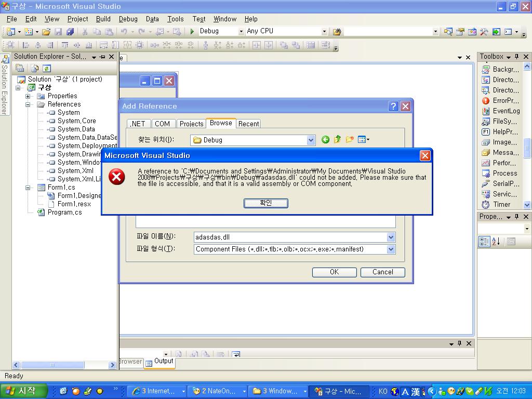Open the Toolbox window options dropdown
The image size is (532, 399).
coord(508,57)
